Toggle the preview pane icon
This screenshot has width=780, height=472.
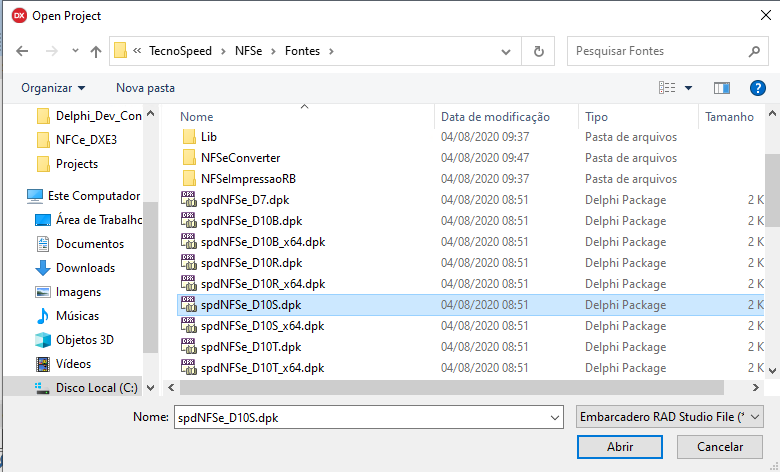[722, 88]
